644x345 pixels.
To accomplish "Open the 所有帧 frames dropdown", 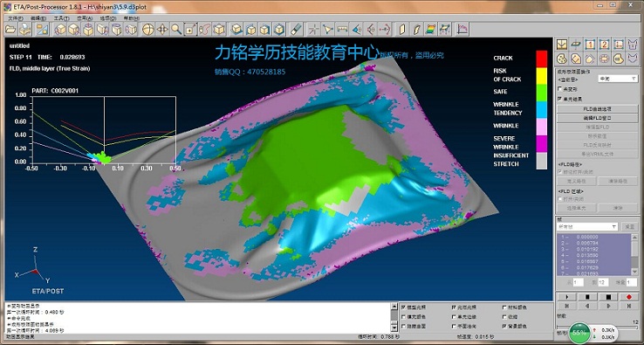I will (587, 226).
